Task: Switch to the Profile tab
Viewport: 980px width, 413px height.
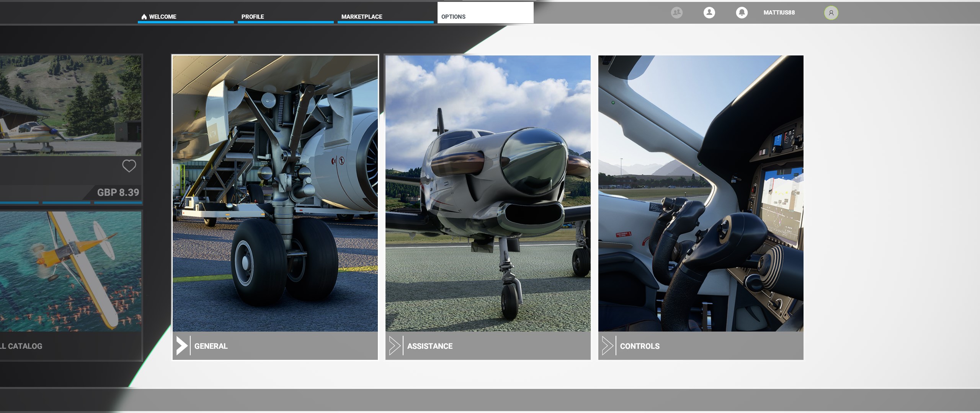Action: 253,17
